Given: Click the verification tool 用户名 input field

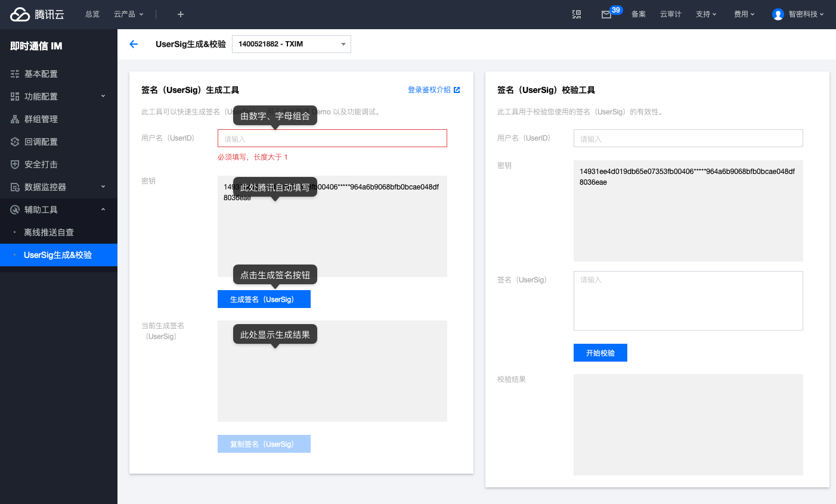Looking at the screenshot, I should [x=688, y=138].
